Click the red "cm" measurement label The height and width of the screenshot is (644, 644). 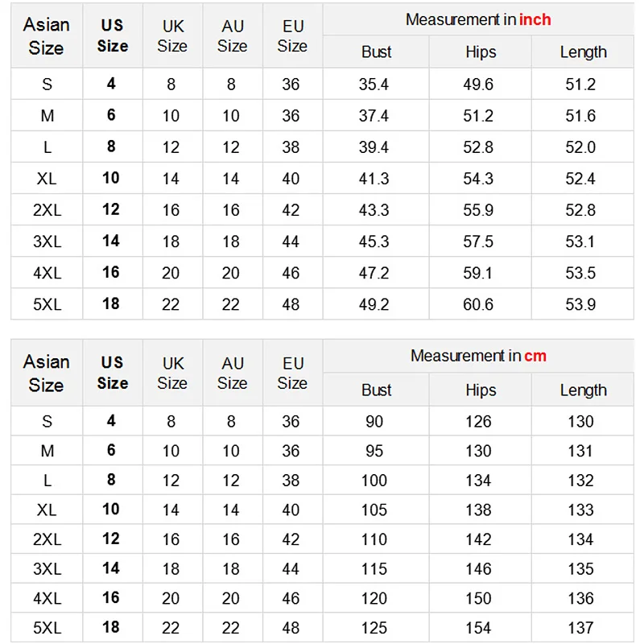[535, 356]
